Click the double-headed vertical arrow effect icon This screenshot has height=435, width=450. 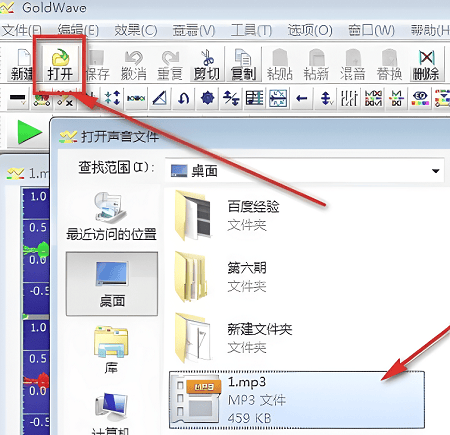pyautogui.click(x=326, y=98)
